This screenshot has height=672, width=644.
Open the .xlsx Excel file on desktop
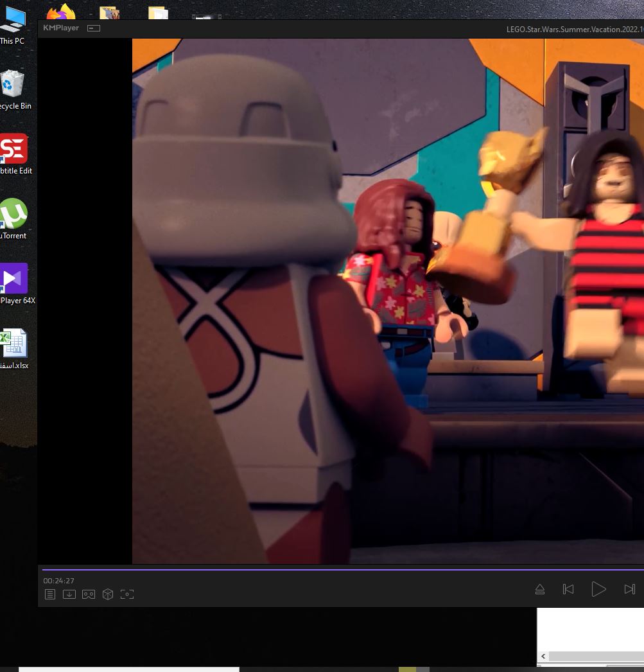14,348
